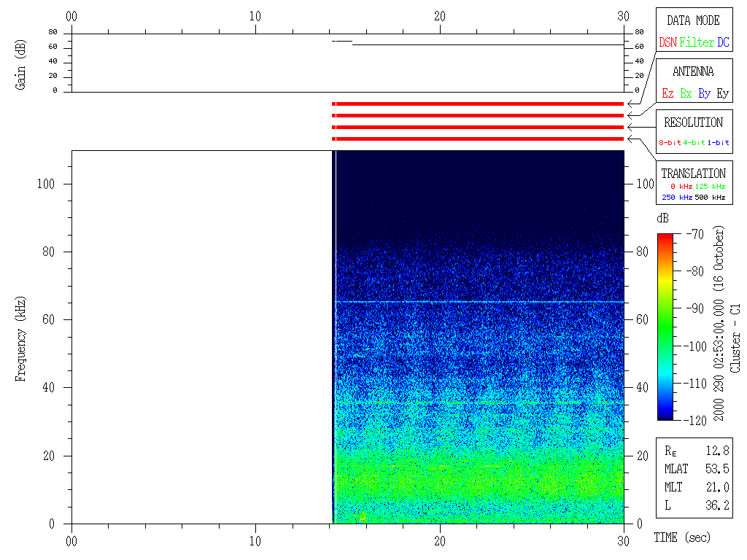The width and height of the screenshot is (747, 560).
Task: Click the bottom red Translation status bar
Action: pos(479,139)
